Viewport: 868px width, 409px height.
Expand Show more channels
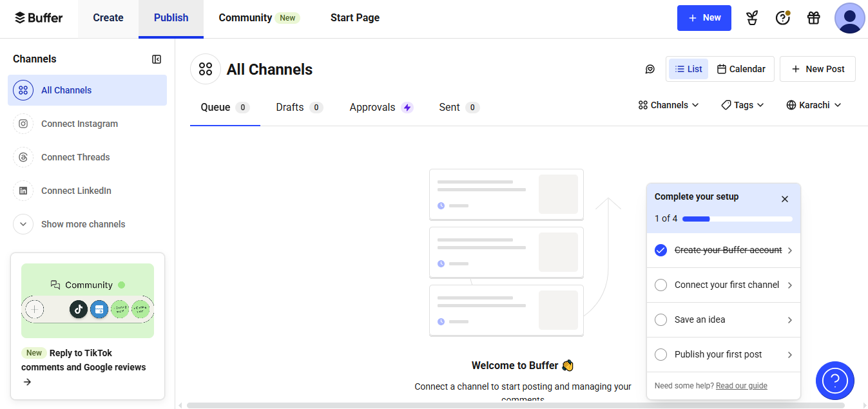tap(87, 224)
